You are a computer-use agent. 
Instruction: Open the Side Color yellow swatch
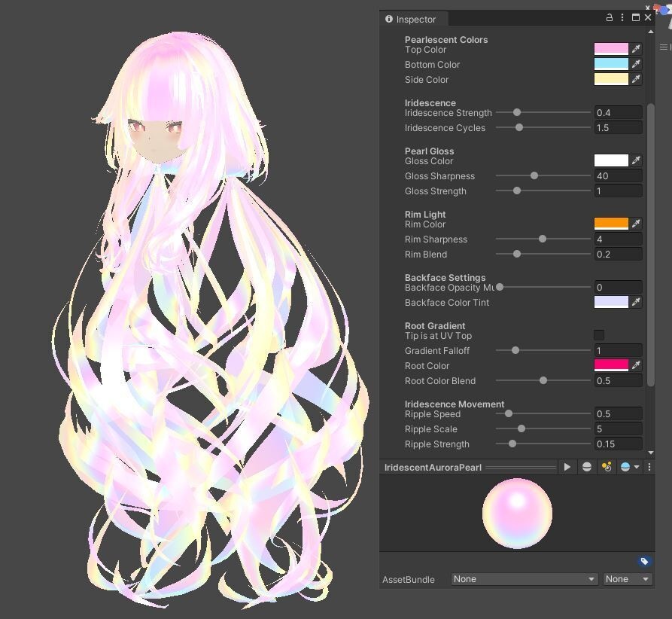click(x=611, y=79)
